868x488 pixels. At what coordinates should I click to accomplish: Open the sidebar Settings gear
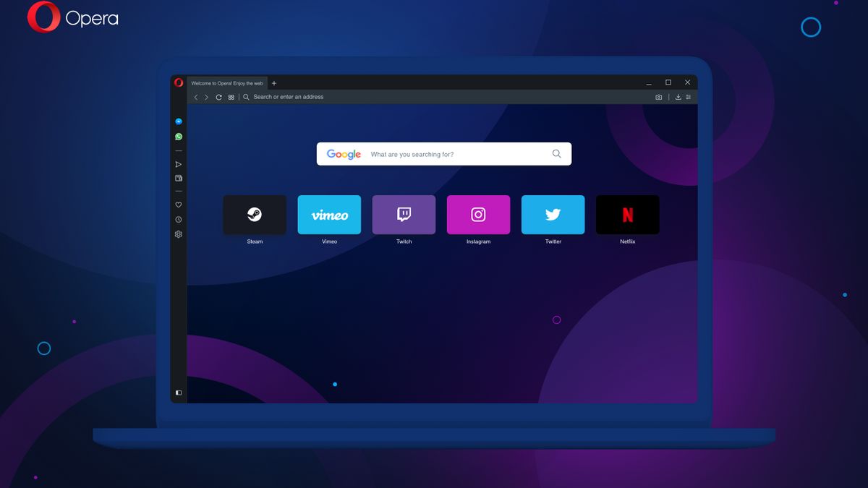179,234
